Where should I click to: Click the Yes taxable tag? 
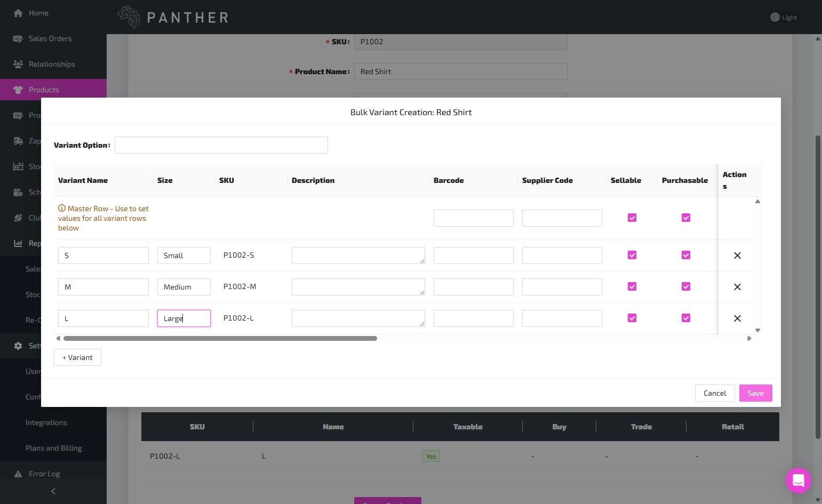pyautogui.click(x=431, y=456)
